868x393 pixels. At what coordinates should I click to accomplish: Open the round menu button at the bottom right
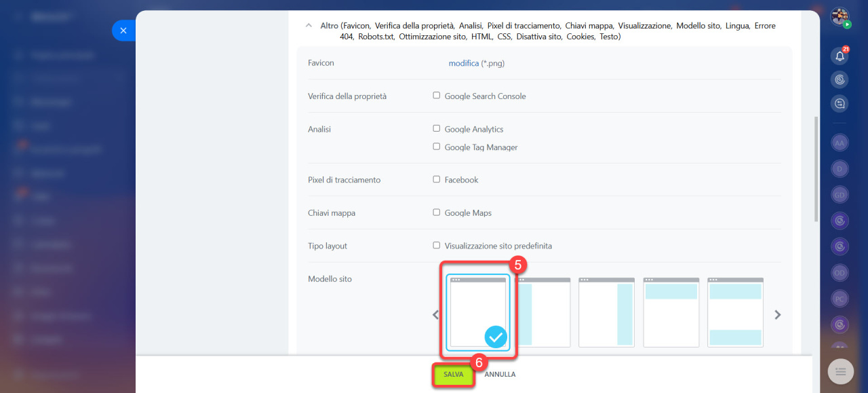[x=841, y=371]
